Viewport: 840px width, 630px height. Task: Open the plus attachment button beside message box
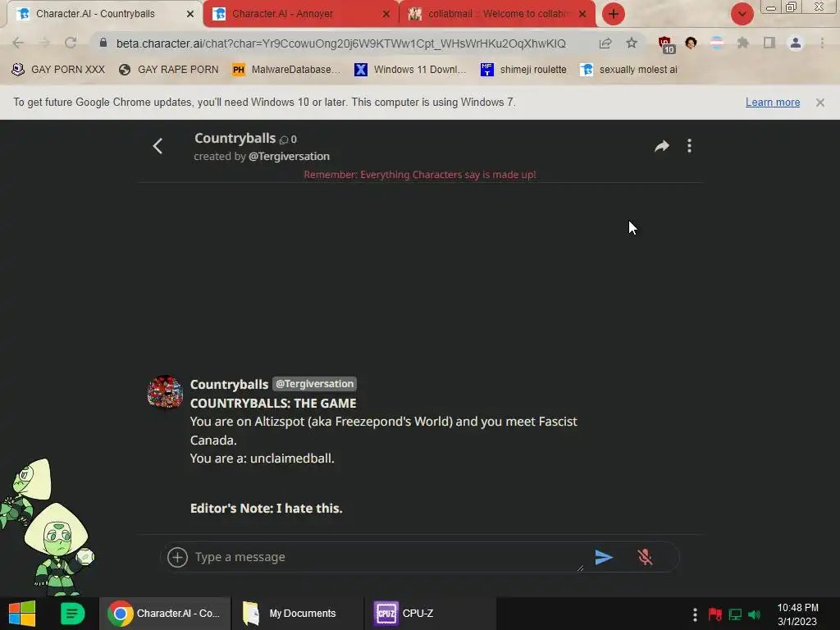tap(177, 557)
